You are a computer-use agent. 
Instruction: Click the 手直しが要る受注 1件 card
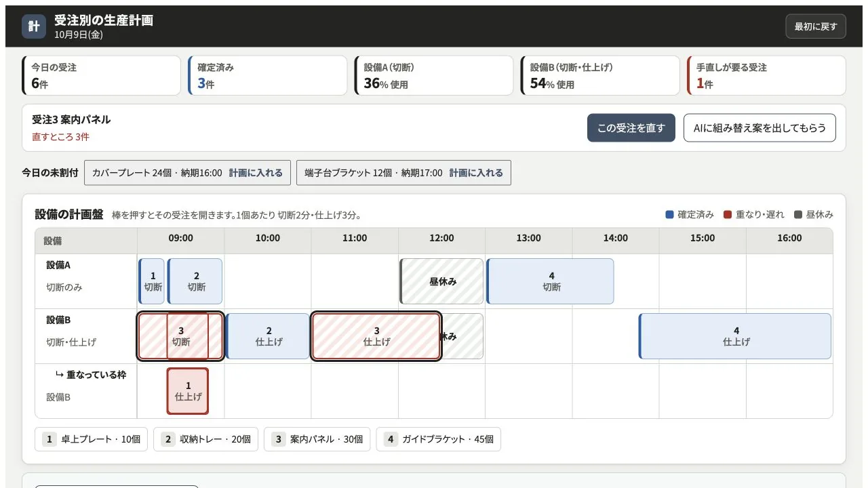click(x=766, y=75)
